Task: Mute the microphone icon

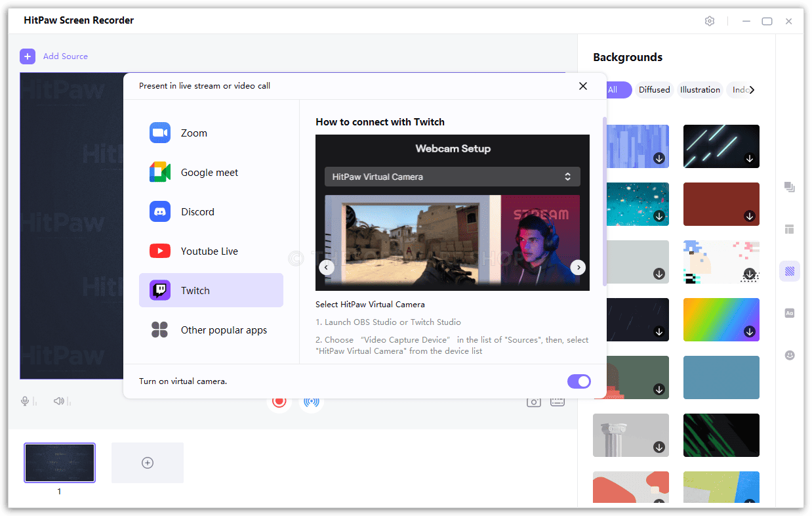Action: pyautogui.click(x=26, y=401)
